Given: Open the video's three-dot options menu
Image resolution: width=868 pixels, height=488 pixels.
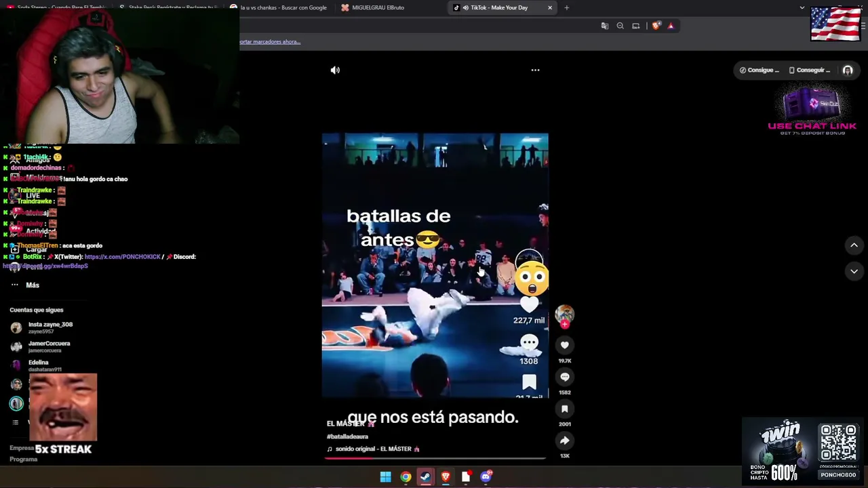Looking at the screenshot, I should [x=535, y=70].
